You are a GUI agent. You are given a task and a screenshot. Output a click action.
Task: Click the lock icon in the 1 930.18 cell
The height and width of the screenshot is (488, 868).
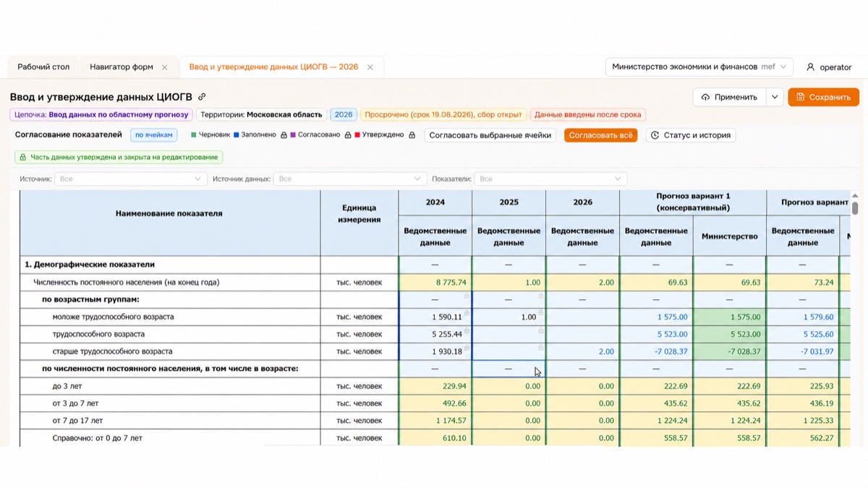467,348
